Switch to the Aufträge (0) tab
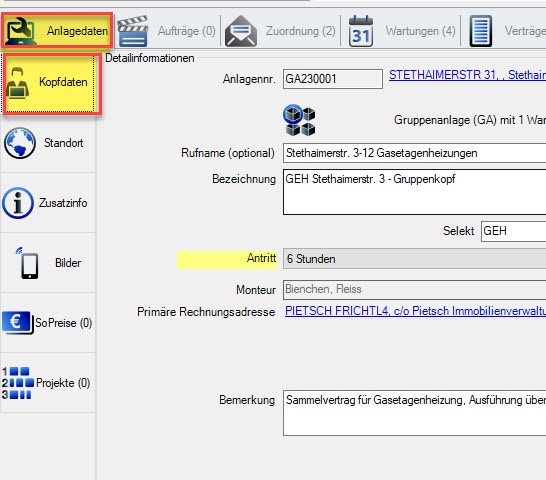The width and height of the screenshot is (546, 480). coord(167,31)
